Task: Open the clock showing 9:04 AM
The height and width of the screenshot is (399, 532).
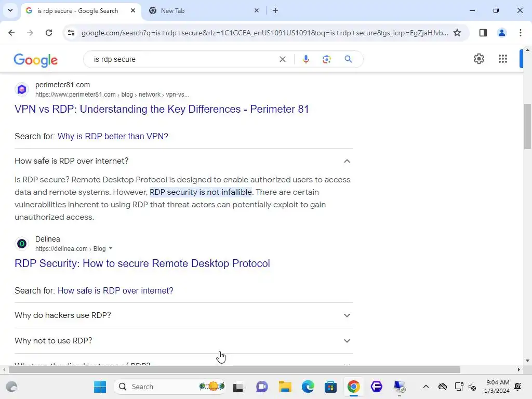Action: [497, 387]
